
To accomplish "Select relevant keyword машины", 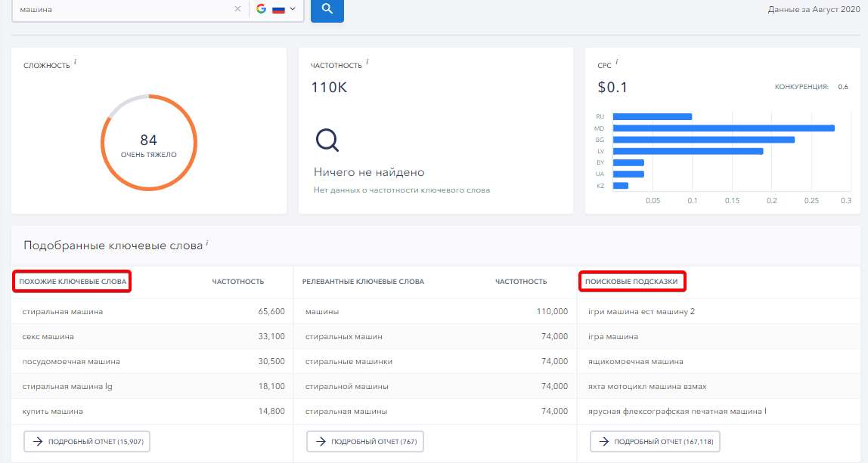I will tap(322, 311).
